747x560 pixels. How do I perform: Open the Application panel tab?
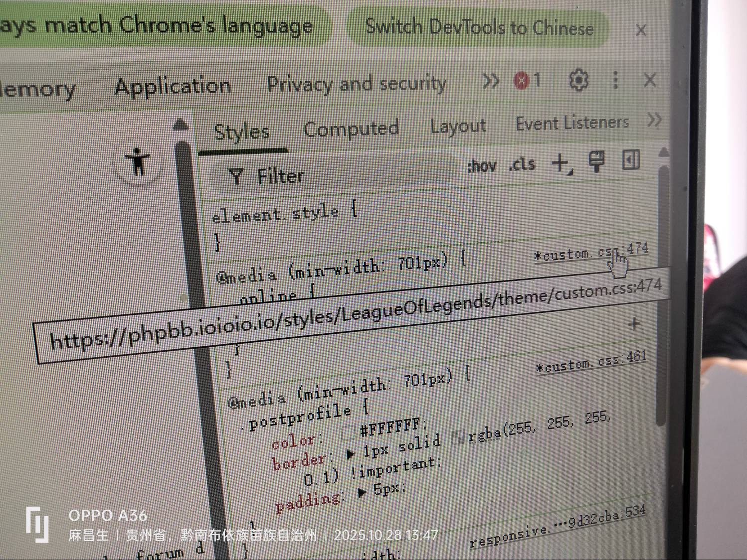coord(173,87)
